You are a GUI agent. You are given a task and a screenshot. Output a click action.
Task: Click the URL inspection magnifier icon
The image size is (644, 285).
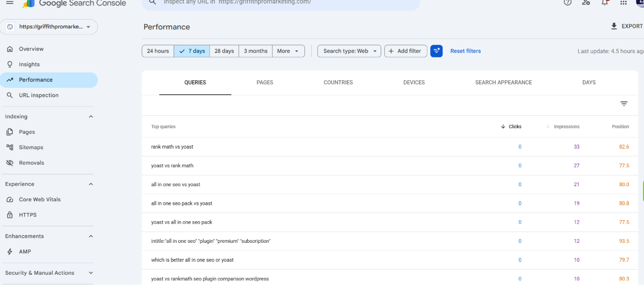point(10,95)
